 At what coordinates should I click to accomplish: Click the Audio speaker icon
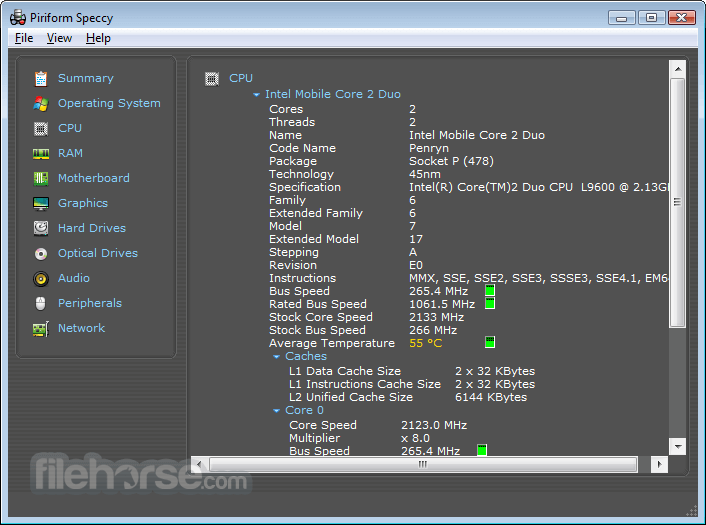point(41,279)
